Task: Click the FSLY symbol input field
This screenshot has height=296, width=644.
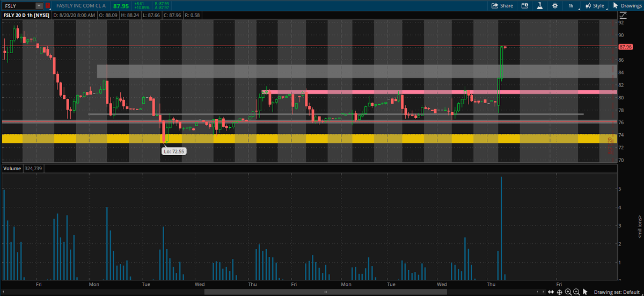Action: click(x=19, y=5)
